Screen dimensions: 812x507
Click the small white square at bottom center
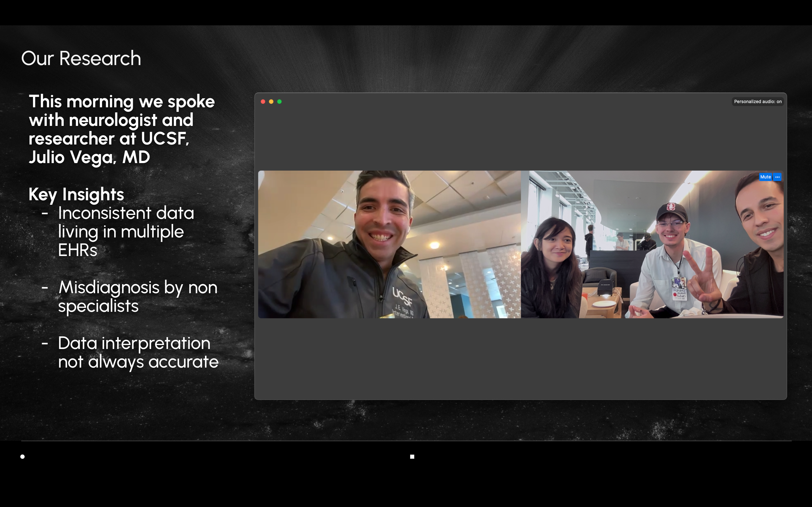pos(412,456)
